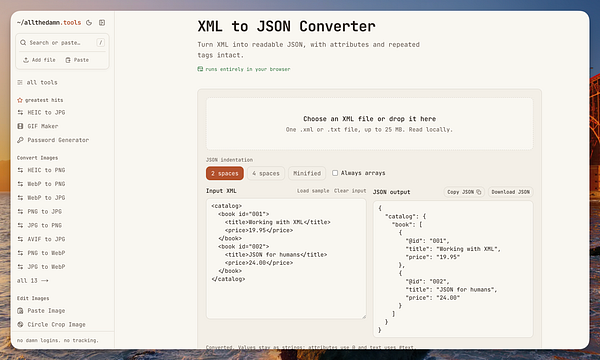
Task: Click the Copy JSON button
Action: pyautogui.click(x=464, y=192)
